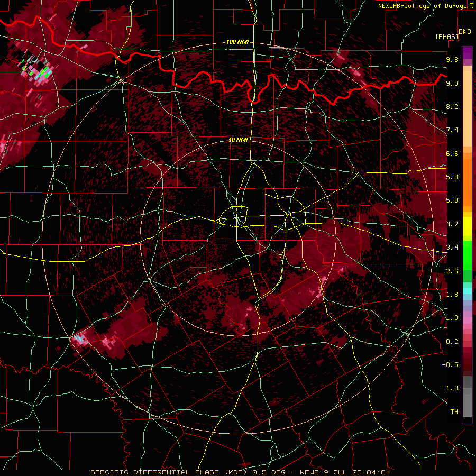The width and height of the screenshot is (476, 476).
Task: Pick the yellow band on color scale
Action: point(467,226)
